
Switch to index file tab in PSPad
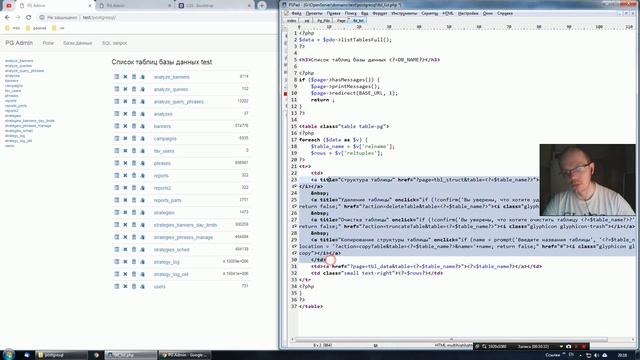point(291,20)
